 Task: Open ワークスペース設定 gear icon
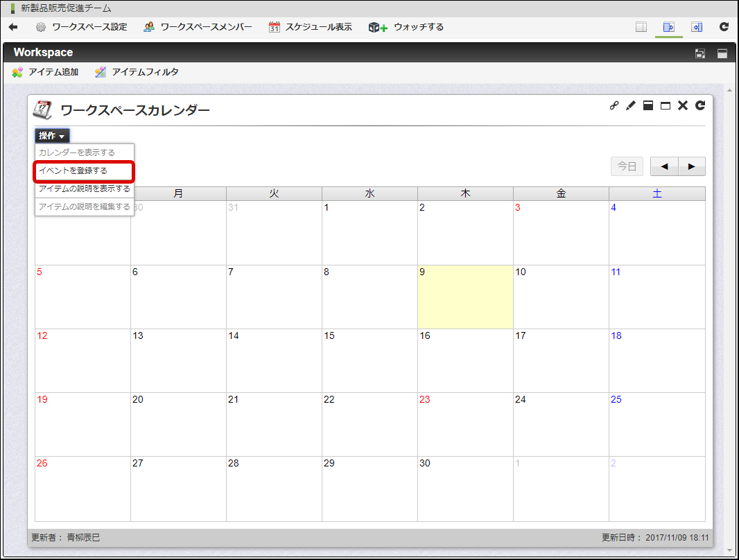(x=41, y=27)
